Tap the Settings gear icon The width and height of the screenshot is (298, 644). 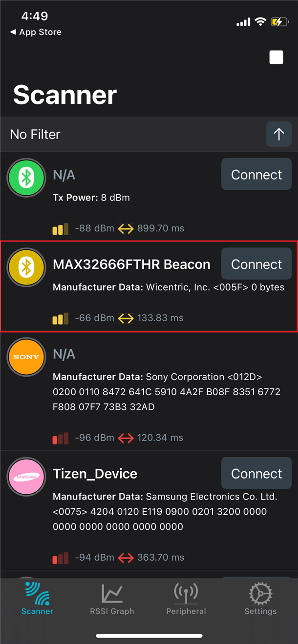(260, 594)
